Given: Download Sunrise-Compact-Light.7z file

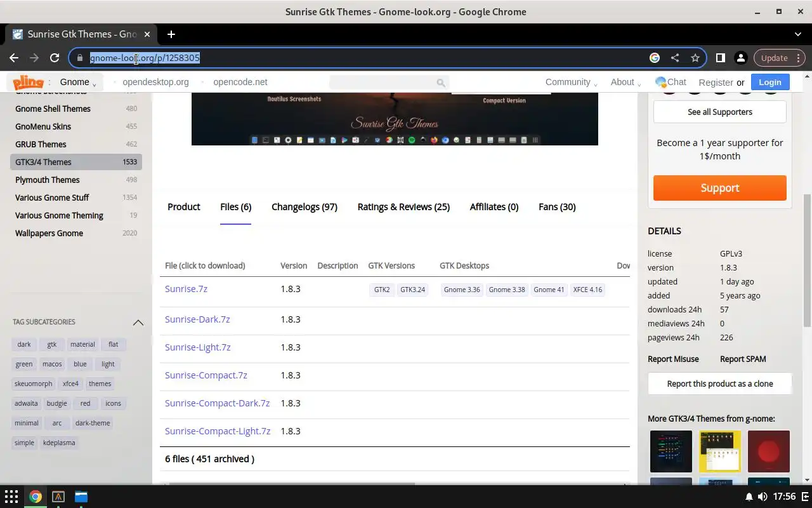Looking at the screenshot, I should [218, 431].
